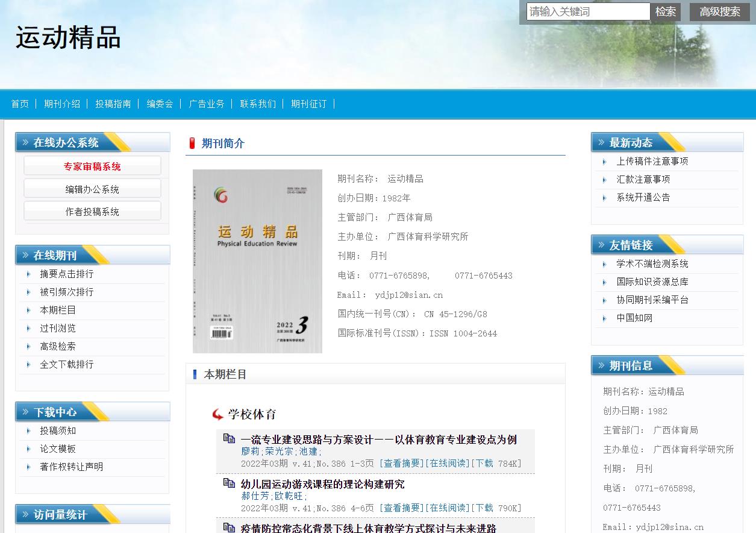The image size is (756, 533).
Task: Open the 编辑办公系统 button
Action: click(92, 189)
